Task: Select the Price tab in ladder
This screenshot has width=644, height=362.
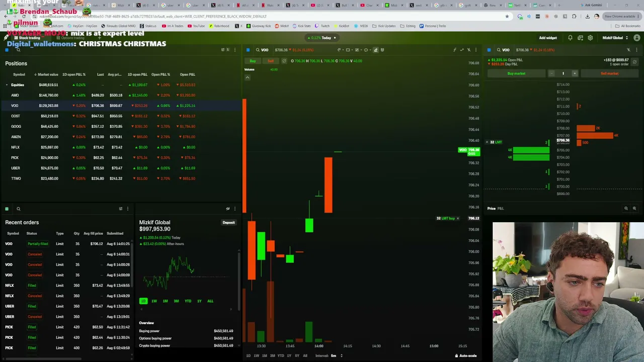Action: point(491,208)
